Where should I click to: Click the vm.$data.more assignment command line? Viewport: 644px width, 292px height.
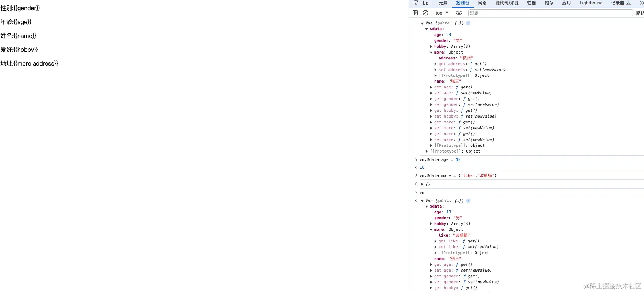458,176
